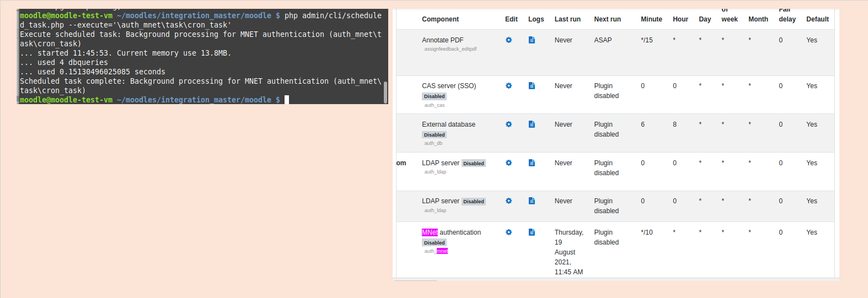Click Disabled badge under CAS server (SSO)
This screenshot has width=868, height=298.
tap(434, 96)
